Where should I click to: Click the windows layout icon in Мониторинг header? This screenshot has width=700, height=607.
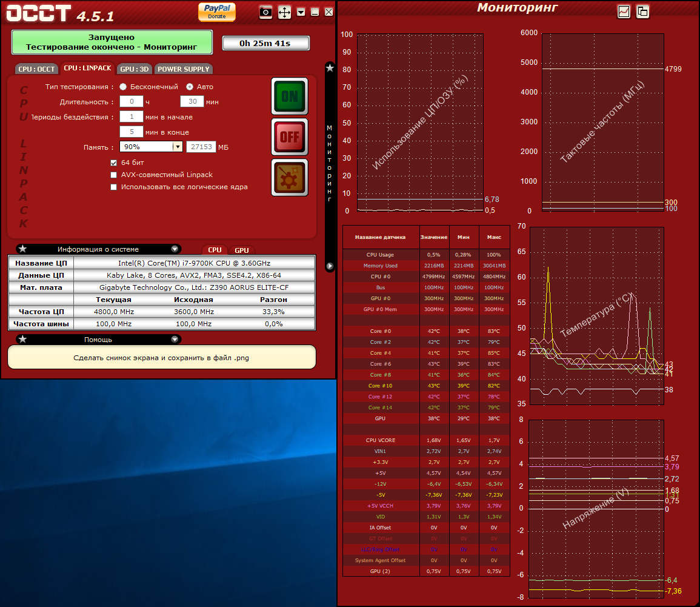(x=642, y=12)
